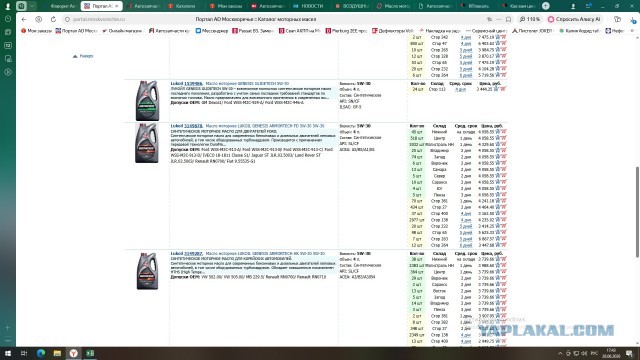Bookmark this page via the bookmark icon
The height and width of the screenshot is (360, 640).
(508, 19)
